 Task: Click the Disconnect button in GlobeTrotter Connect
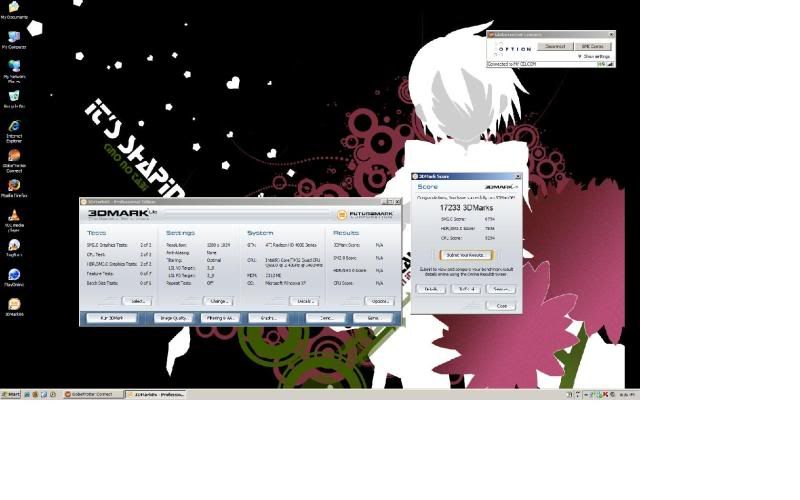click(555, 46)
